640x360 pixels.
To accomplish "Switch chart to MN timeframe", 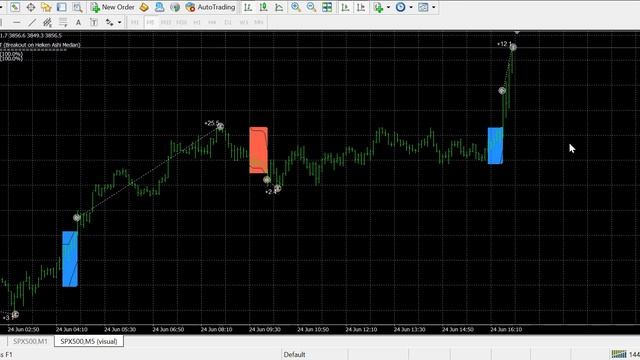I will (259, 22).
